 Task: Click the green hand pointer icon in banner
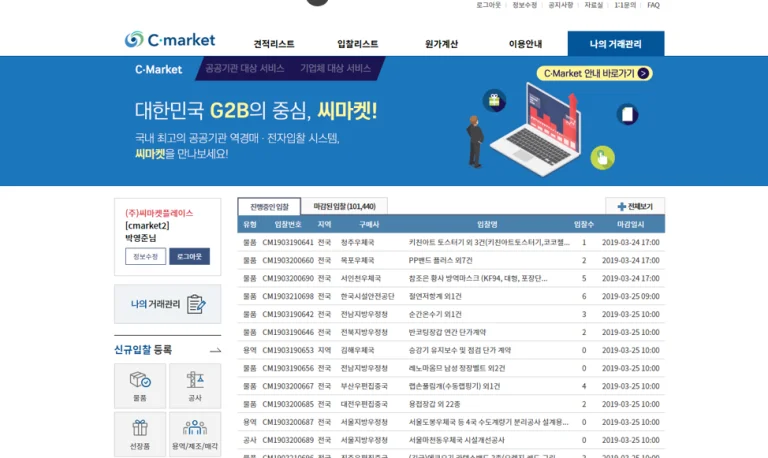[x=602, y=158]
